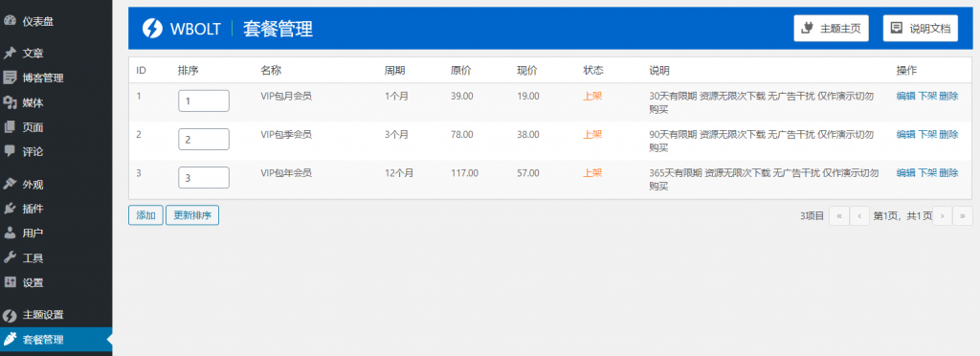The height and width of the screenshot is (356, 980).
Task: Click the 名称 column header
Action: tap(271, 71)
